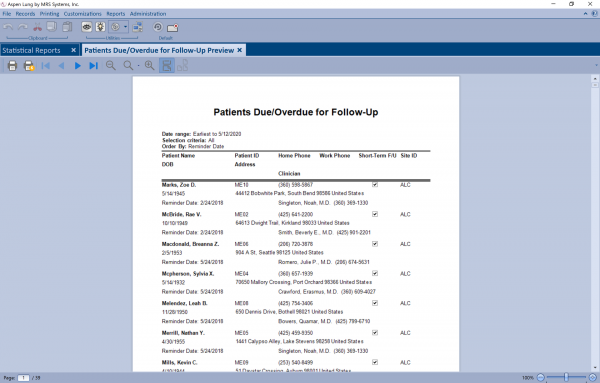This screenshot has width=600, height=383.
Task: Open the Customizations menu
Action: [83, 14]
